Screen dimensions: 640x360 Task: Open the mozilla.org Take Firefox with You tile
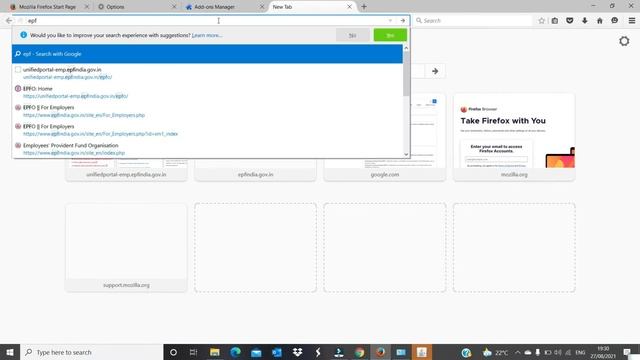click(x=514, y=137)
